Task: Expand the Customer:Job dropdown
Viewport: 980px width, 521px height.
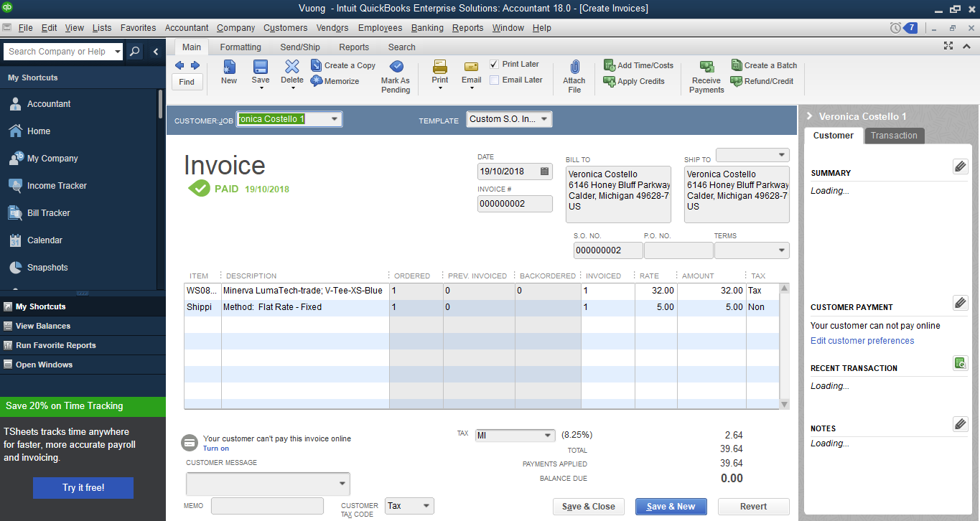Action: click(x=335, y=119)
